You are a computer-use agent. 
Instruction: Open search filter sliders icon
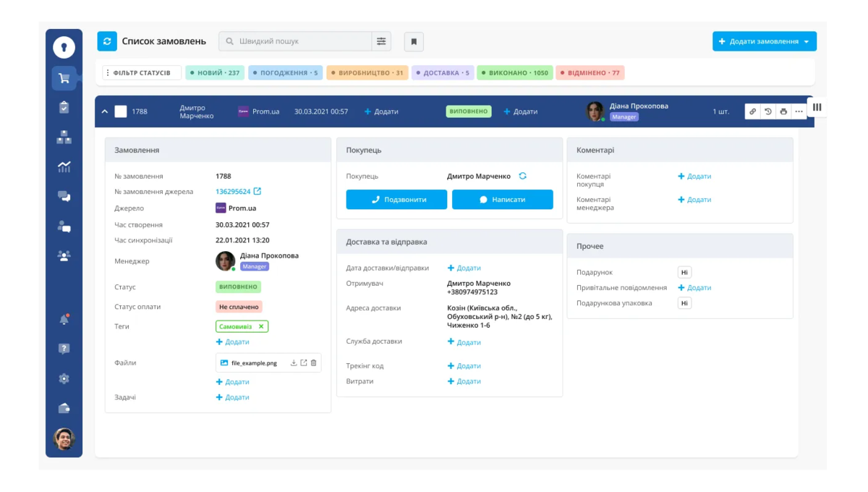[x=381, y=41]
